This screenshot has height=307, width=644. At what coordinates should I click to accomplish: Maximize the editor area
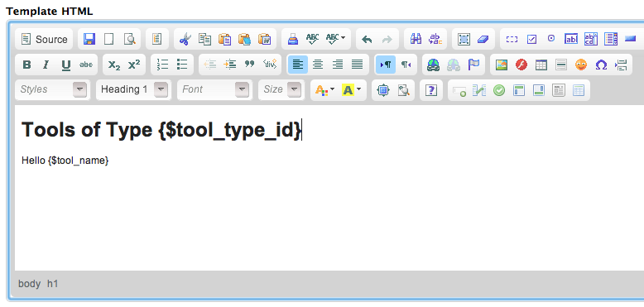point(383,90)
